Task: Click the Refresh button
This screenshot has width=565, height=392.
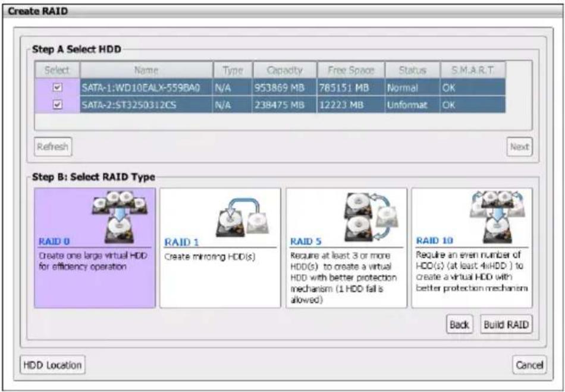Action: pyautogui.click(x=53, y=147)
